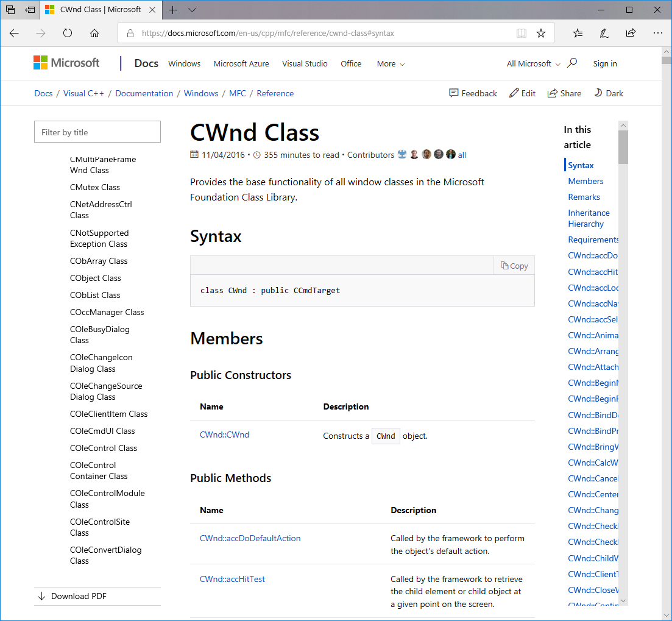Close the CWnd Class tab
Viewport: 672px width, 621px height.
tap(152, 9)
